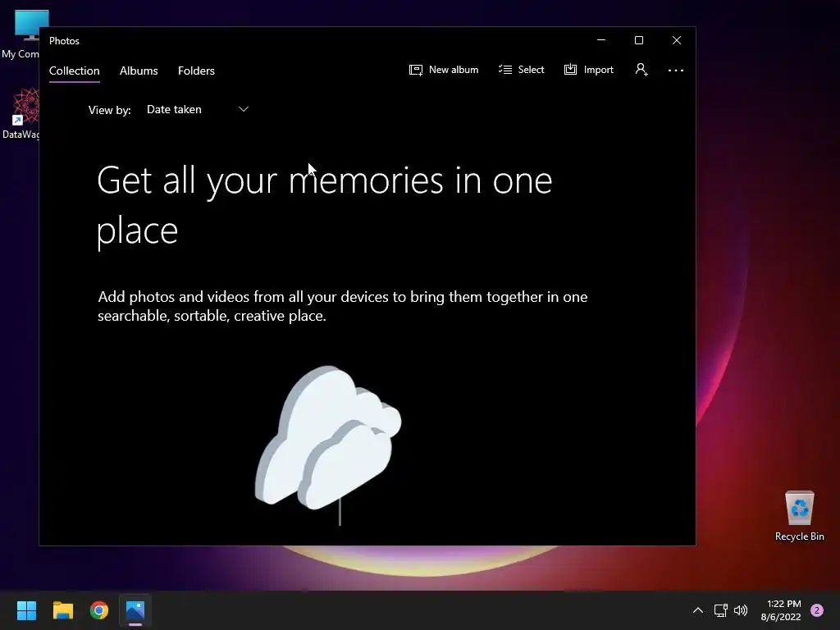The height and width of the screenshot is (630, 840).
Task: Select the DataWag desktop shortcut
Action: [21, 113]
